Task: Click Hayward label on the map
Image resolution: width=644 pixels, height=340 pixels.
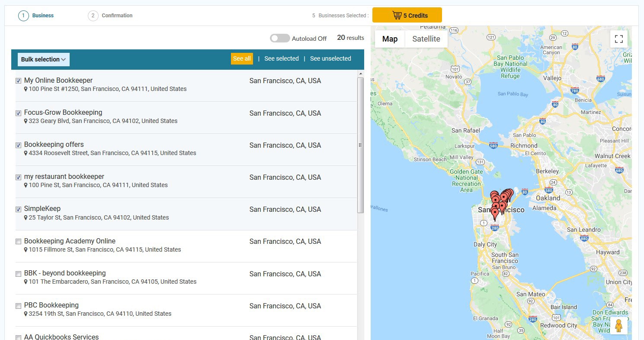Action: (x=608, y=252)
